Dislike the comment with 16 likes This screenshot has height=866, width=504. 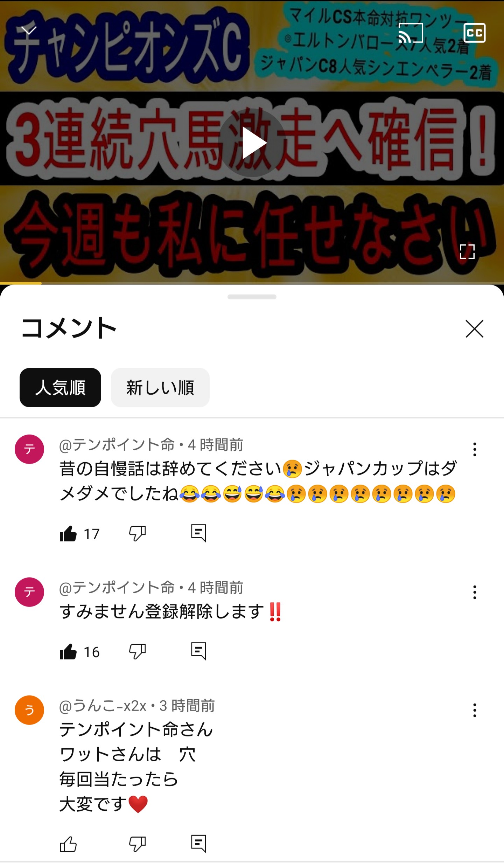pos(137,652)
